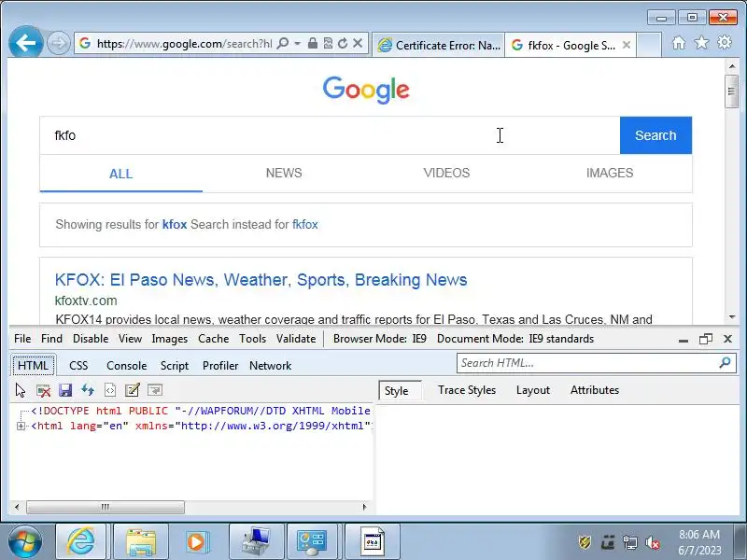Refresh the DOM tree with blue arrows
This screenshot has width=747, height=560.
coord(88,390)
